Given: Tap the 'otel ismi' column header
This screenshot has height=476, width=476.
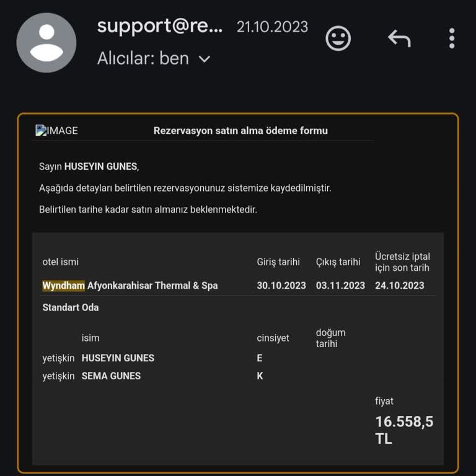Looking at the screenshot, I should [x=61, y=262].
